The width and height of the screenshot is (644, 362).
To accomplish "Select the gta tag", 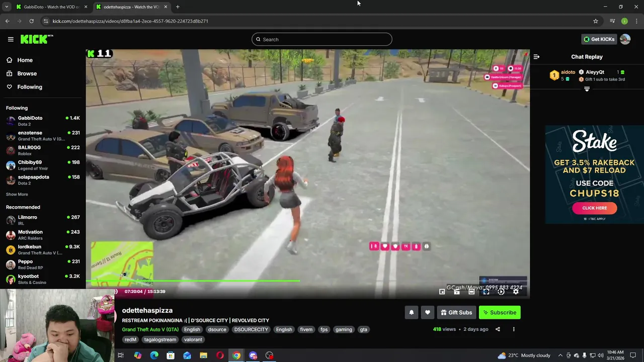I will [363, 330].
